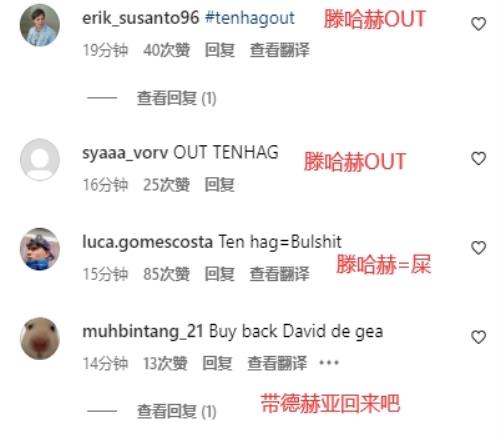Open syaaa_vorv's default avatar

[x=40, y=159]
